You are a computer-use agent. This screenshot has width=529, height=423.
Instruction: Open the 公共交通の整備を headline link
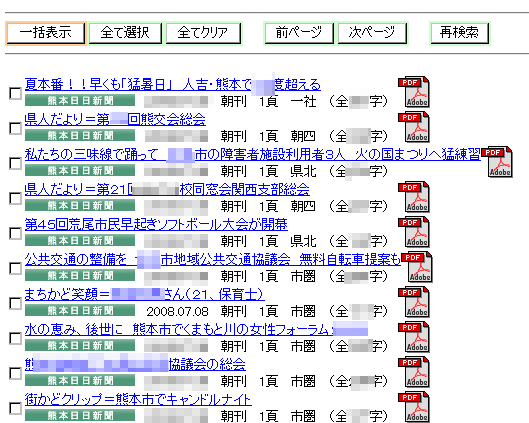click(213, 260)
